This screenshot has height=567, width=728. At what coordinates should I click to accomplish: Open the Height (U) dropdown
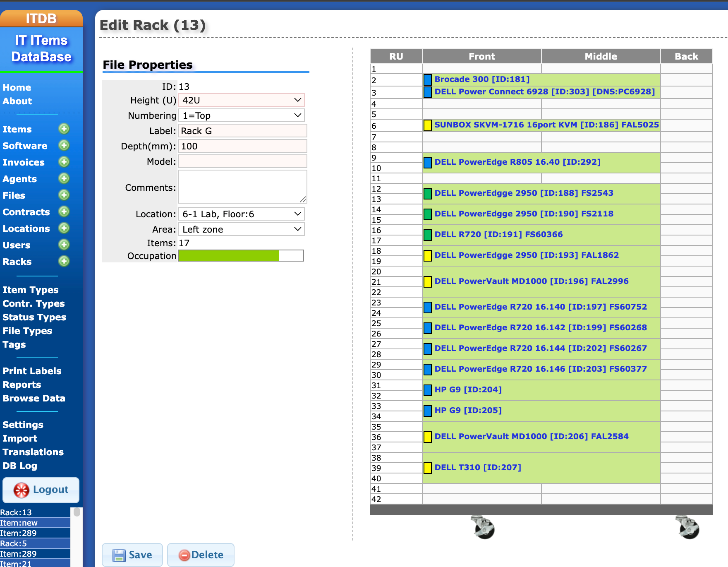242,100
